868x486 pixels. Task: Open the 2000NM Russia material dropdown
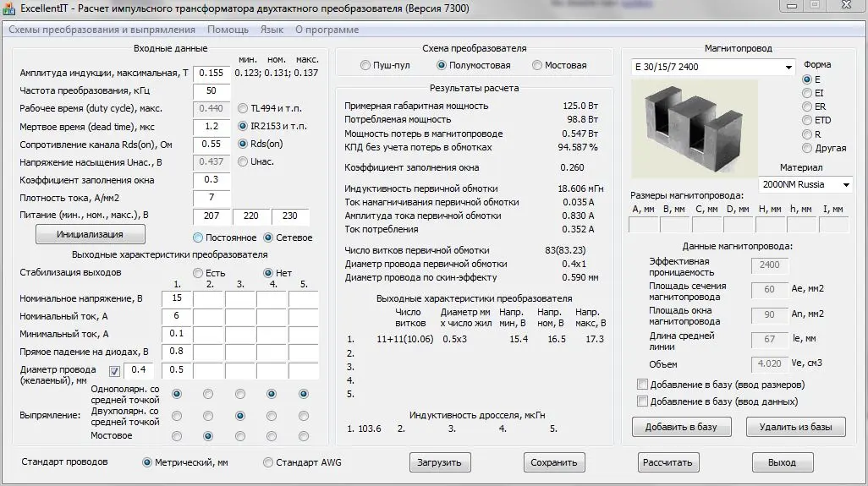coord(845,184)
